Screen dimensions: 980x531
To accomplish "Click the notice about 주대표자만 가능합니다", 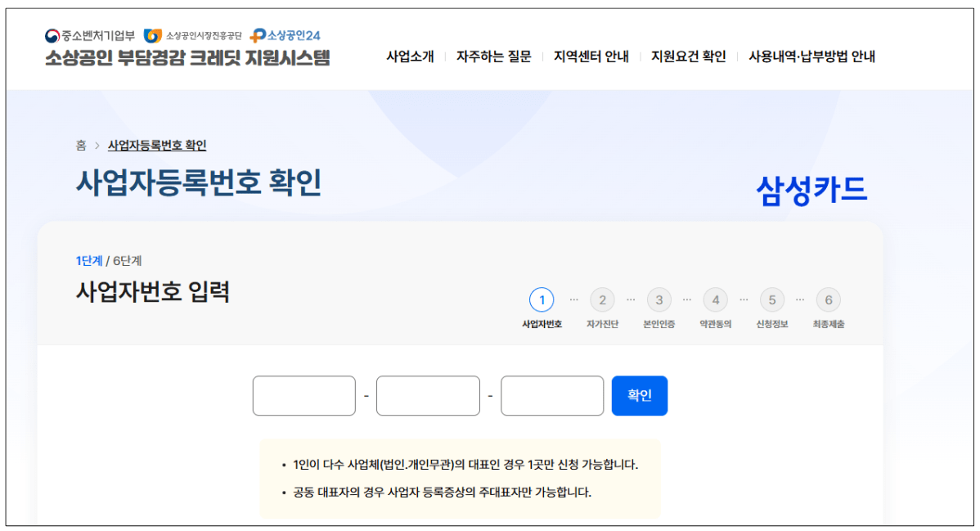I will coord(442,493).
